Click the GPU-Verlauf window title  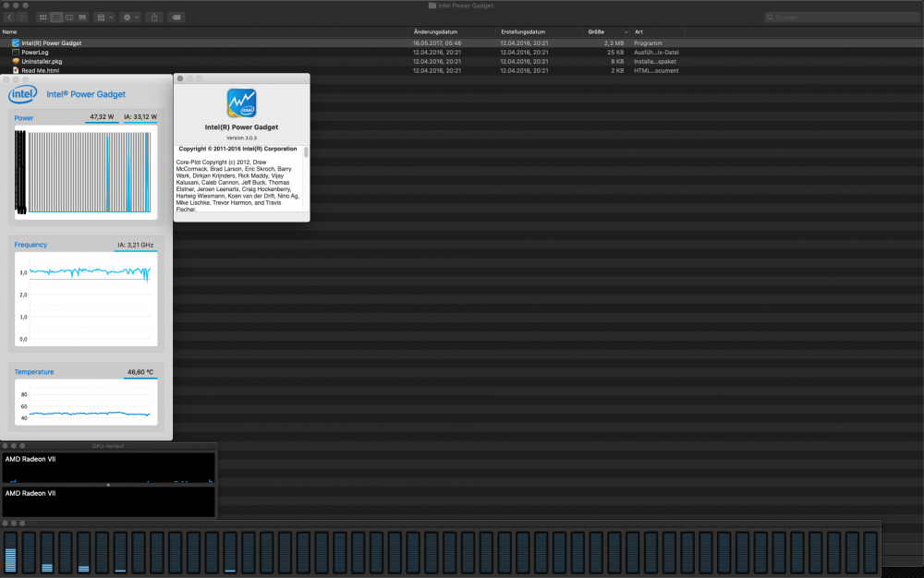108,446
